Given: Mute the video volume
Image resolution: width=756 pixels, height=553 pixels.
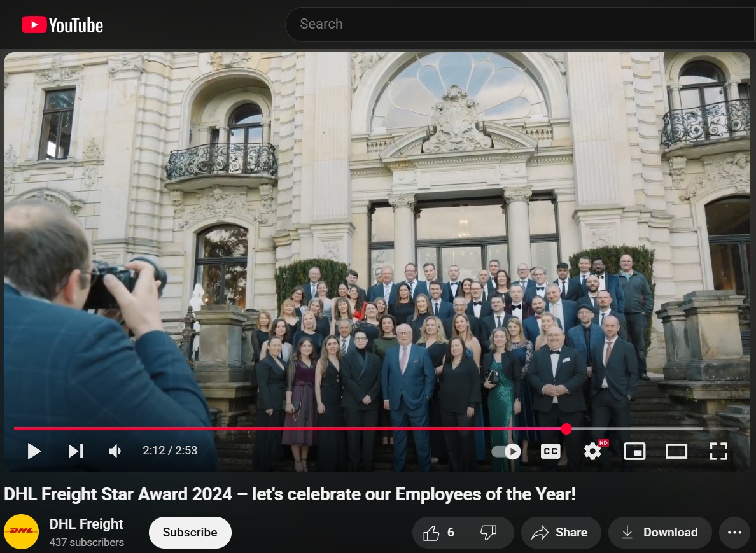Looking at the screenshot, I should (115, 451).
